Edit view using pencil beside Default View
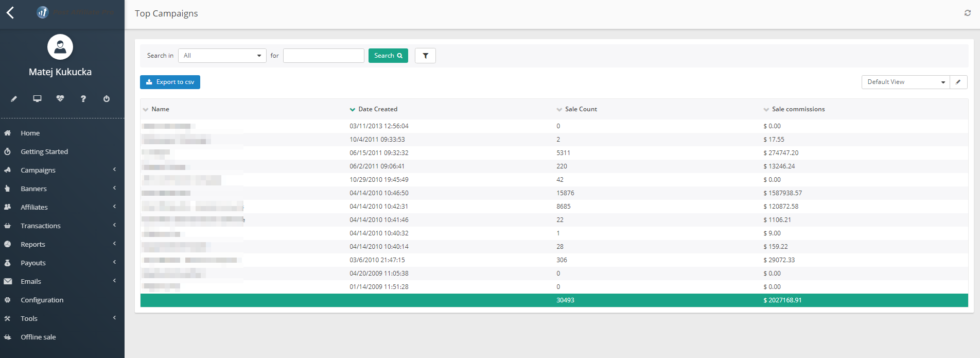Screen dimensions: 980x358 [958, 82]
